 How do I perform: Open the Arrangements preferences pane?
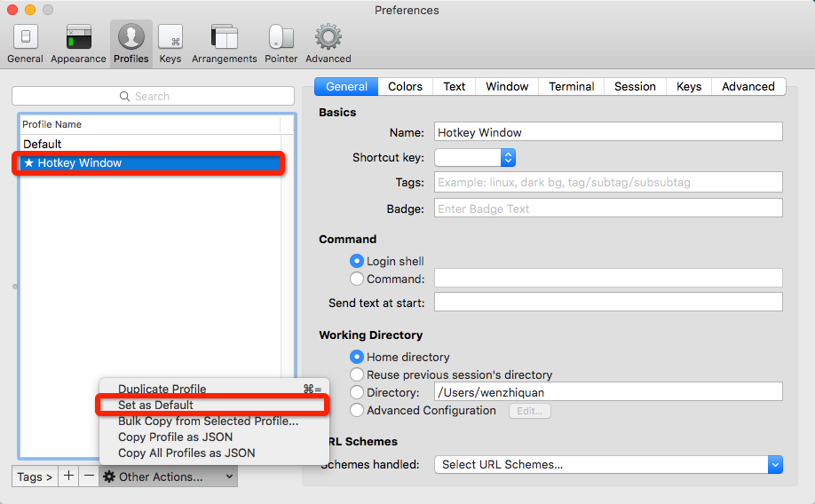(224, 43)
